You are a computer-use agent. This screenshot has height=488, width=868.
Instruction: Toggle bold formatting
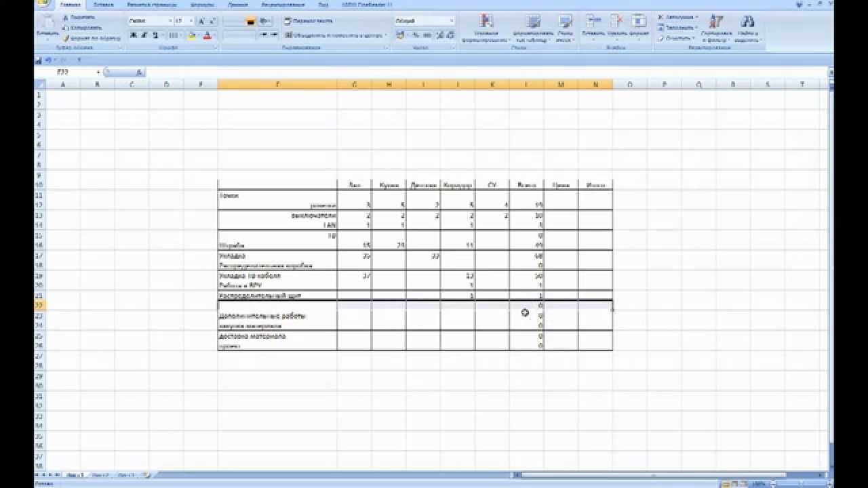(134, 35)
